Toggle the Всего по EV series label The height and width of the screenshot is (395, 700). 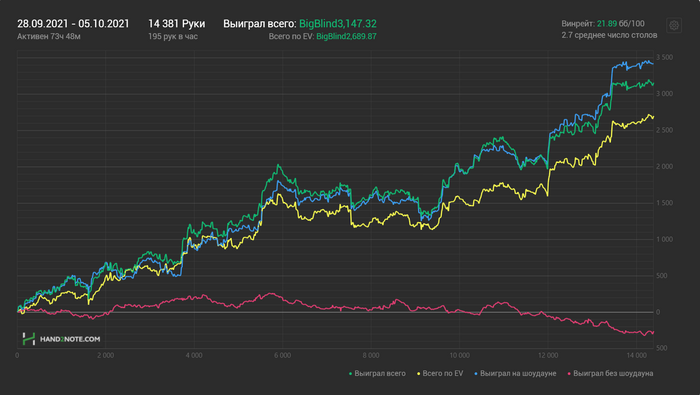pyautogui.click(x=443, y=374)
